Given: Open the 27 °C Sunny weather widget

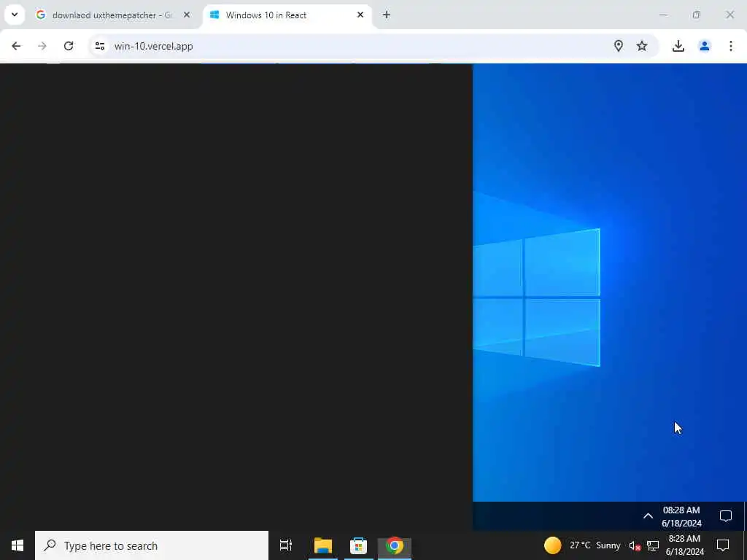Looking at the screenshot, I should pyautogui.click(x=582, y=545).
